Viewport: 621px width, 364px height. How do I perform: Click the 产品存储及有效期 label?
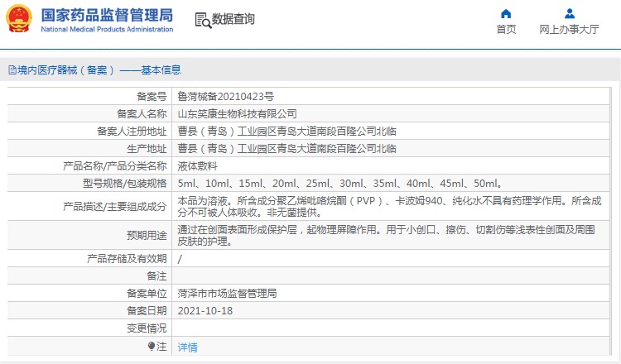pos(128,258)
